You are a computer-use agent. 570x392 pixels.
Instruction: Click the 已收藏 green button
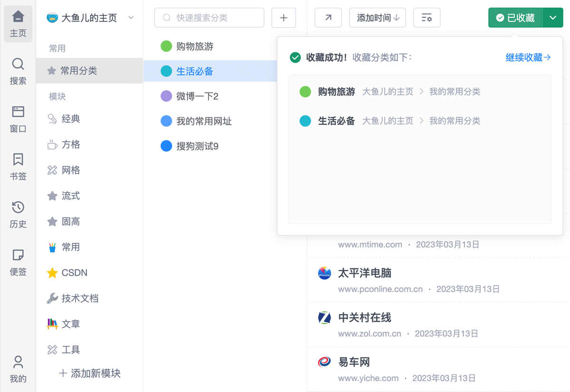[515, 18]
